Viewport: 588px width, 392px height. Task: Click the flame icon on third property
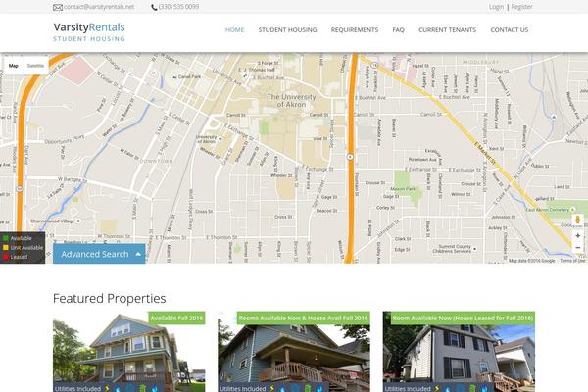(x=484, y=389)
